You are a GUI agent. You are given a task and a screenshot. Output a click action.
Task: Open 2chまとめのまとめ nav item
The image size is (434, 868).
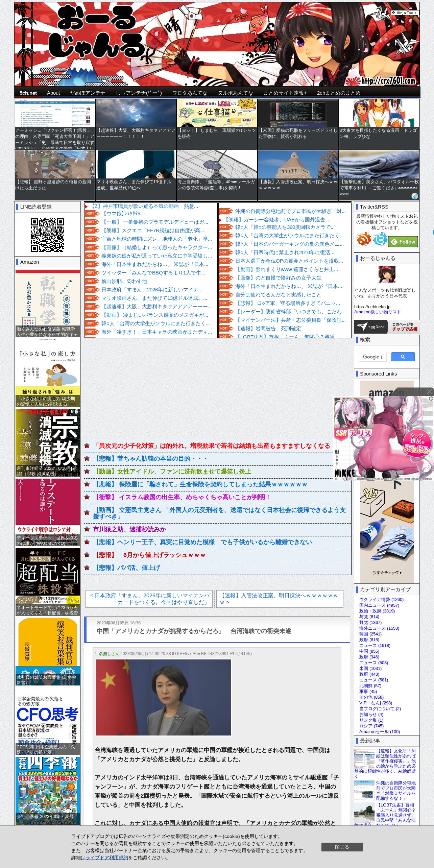point(339,93)
